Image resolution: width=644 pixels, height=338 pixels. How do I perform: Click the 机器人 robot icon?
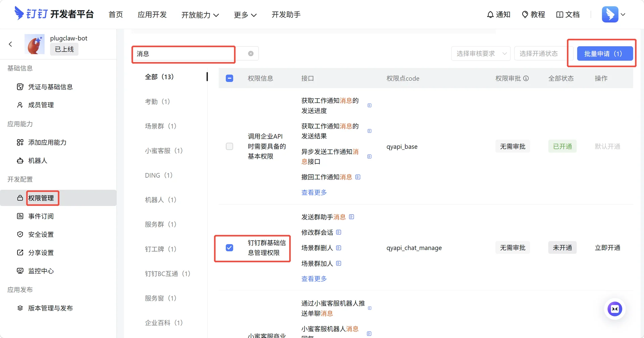coord(20,161)
